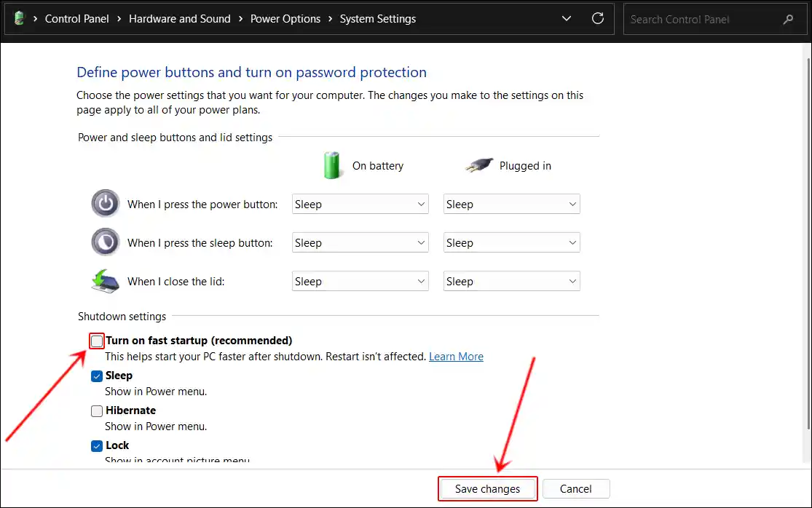Expand chevron after Hardware and Sound breadcrumb
Viewport: 812px width, 508px height.
point(241,19)
